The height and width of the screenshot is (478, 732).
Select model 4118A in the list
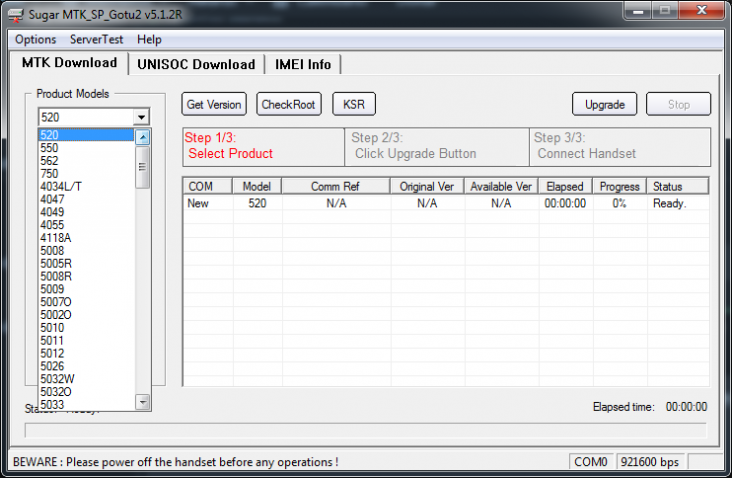coord(86,238)
